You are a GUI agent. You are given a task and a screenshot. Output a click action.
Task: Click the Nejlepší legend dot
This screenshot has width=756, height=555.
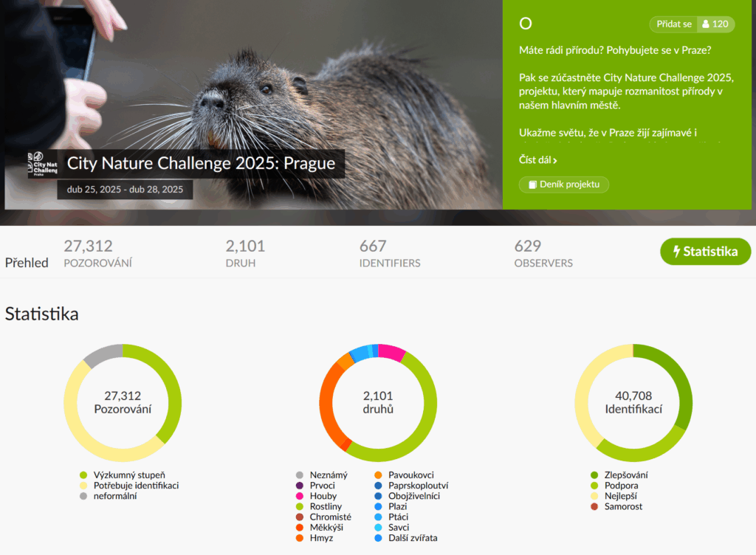(x=594, y=496)
